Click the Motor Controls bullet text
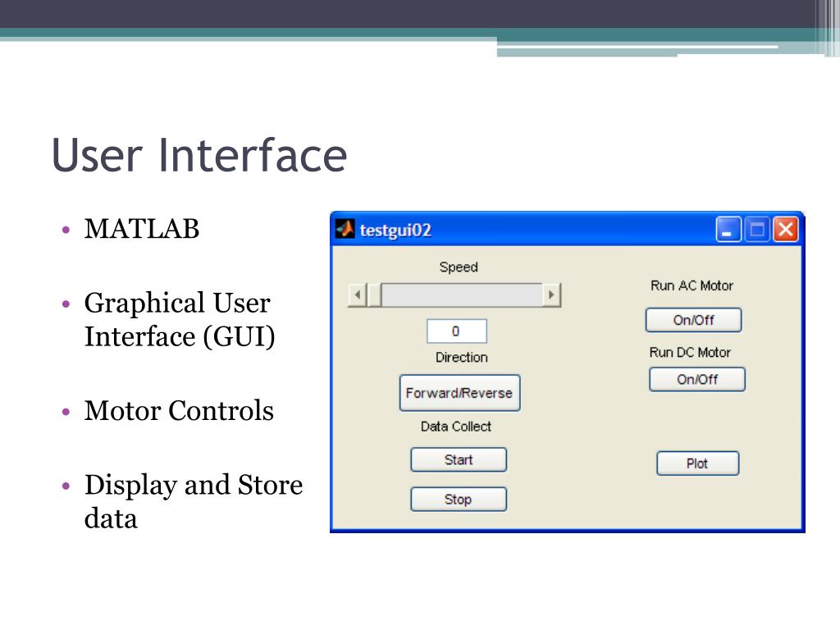Screen dimensions: 840x630 179,411
